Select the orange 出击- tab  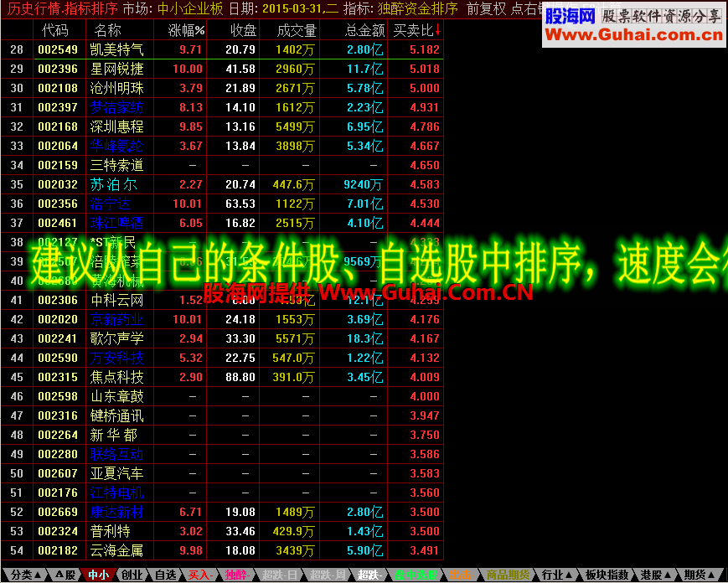pos(461,575)
